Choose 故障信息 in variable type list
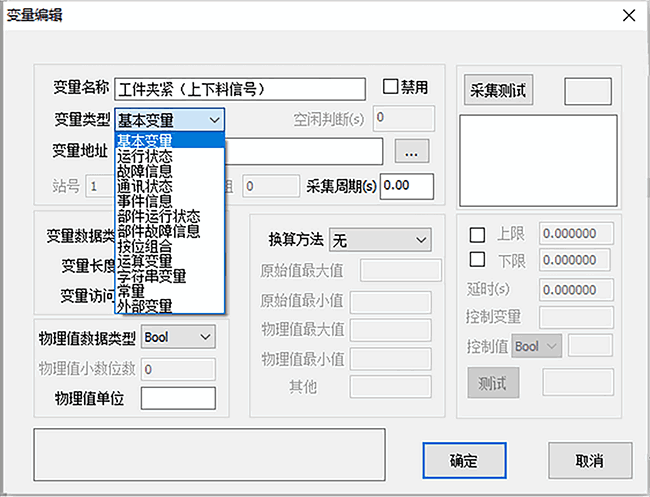The height and width of the screenshot is (497, 650). coord(145,171)
